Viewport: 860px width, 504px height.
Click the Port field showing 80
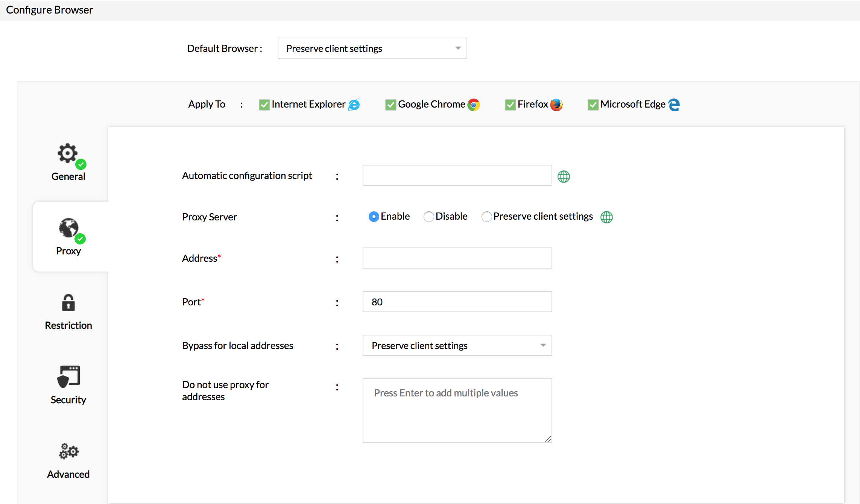[457, 302]
